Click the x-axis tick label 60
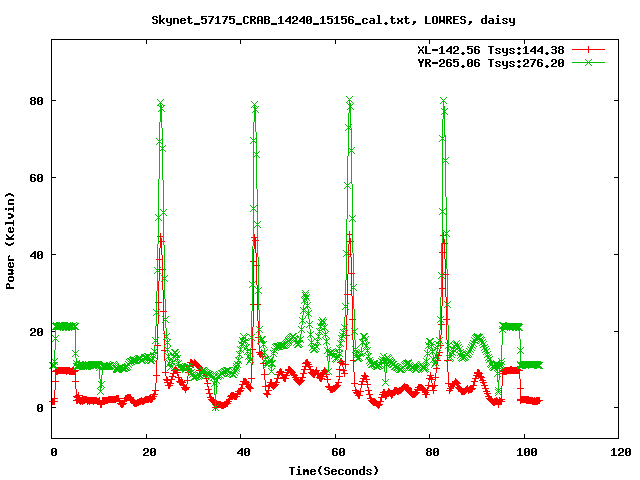The height and width of the screenshot is (480, 640). coord(338,452)
